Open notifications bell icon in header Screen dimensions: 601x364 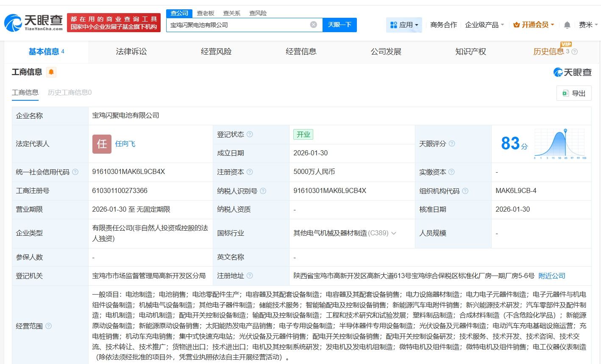pyautogui.click(x=567, y=25)
